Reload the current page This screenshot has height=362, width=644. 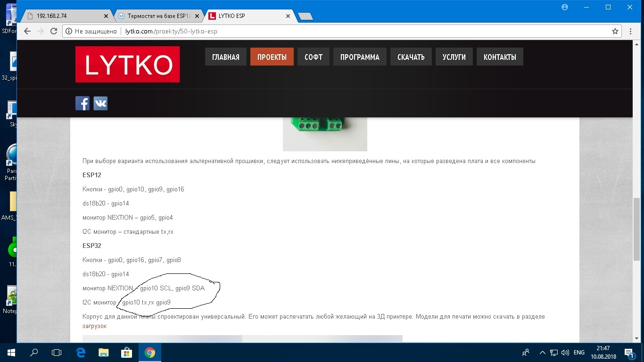pos(53,31)
